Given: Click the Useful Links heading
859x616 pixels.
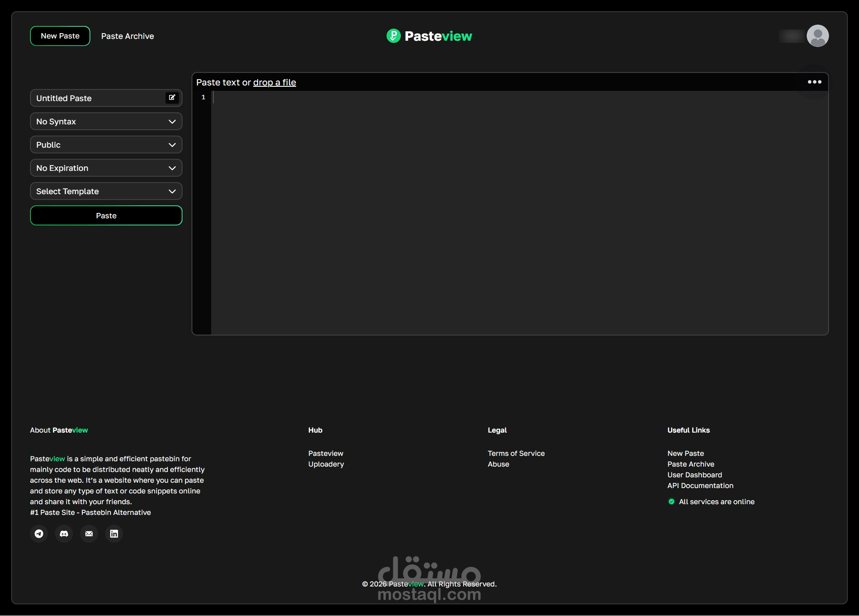Looking at the screenshot, I should (689, 430).
